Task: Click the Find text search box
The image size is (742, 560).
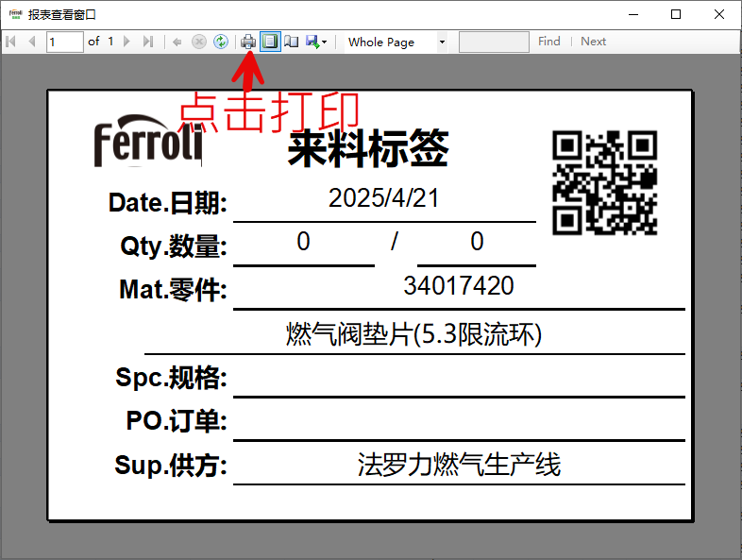Action: coord(494,42)
